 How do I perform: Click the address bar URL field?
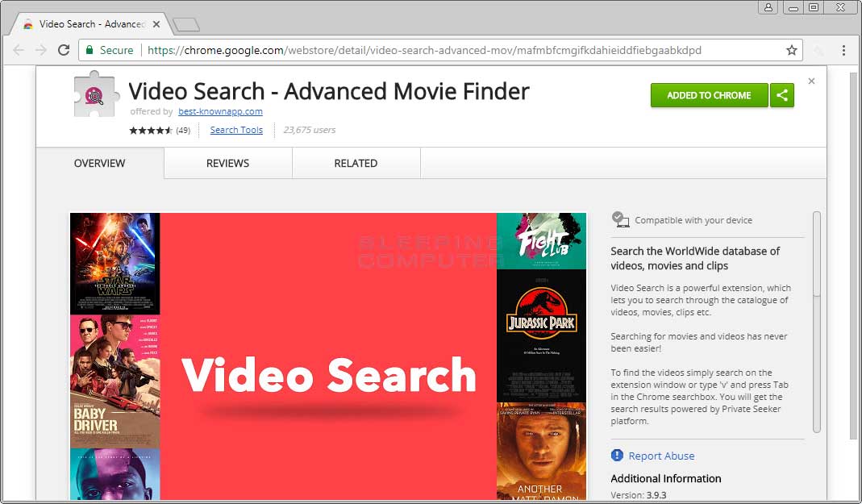coord(440,51)
